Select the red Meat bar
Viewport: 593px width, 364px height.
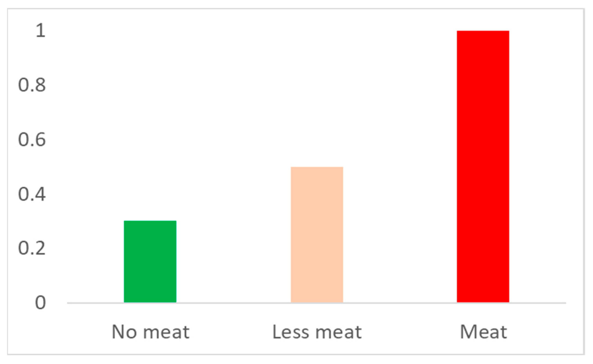pyautogui.click(x=483, y=166)
